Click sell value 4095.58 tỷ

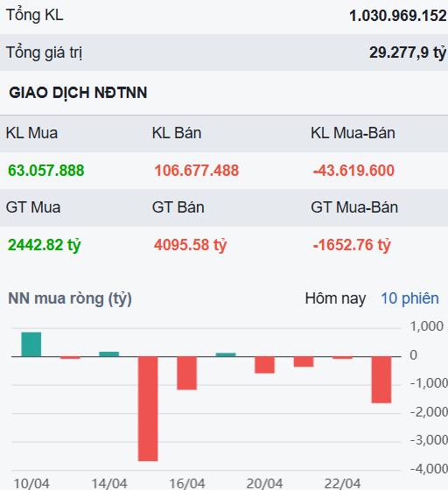pos(190,245)
